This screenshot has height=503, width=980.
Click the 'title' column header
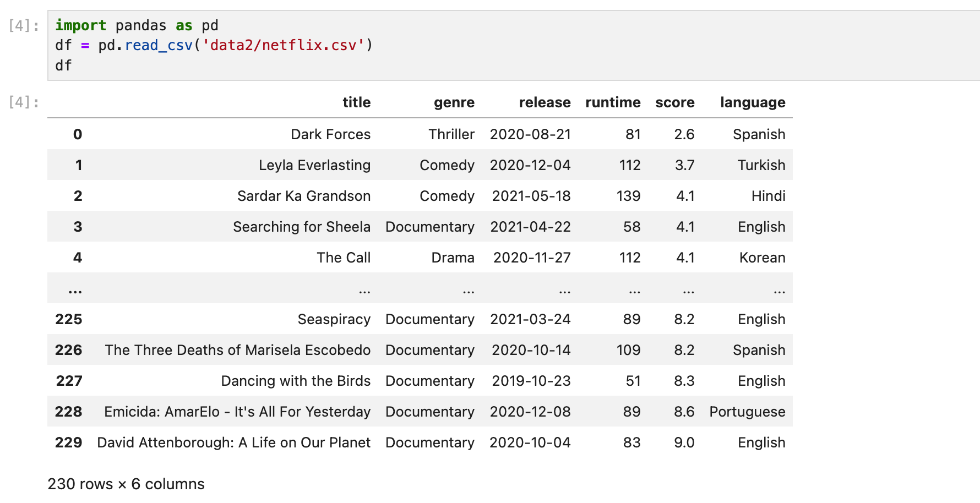pos(356,102)
